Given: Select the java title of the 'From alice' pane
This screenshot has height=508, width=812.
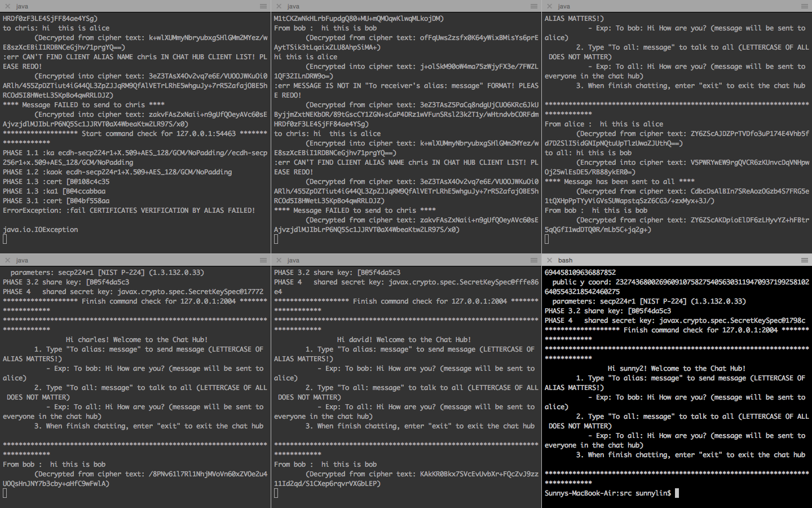Looking at the screenshot, I should (x=564, y=6).
